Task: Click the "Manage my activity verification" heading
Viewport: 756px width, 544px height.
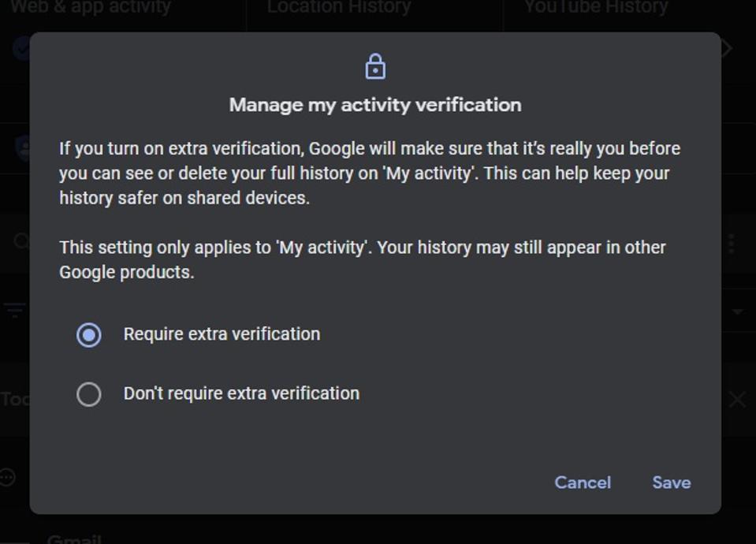Action: tap(375, 105)
